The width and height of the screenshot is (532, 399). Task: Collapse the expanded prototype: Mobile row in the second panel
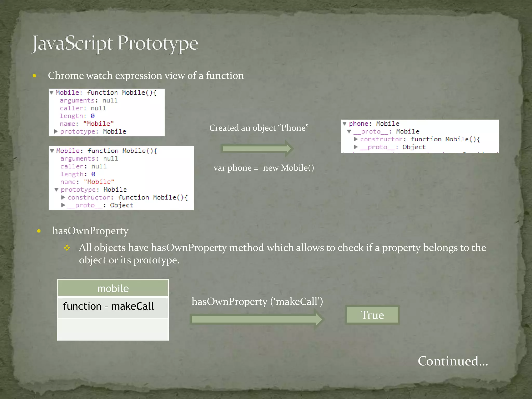(56, 190)
